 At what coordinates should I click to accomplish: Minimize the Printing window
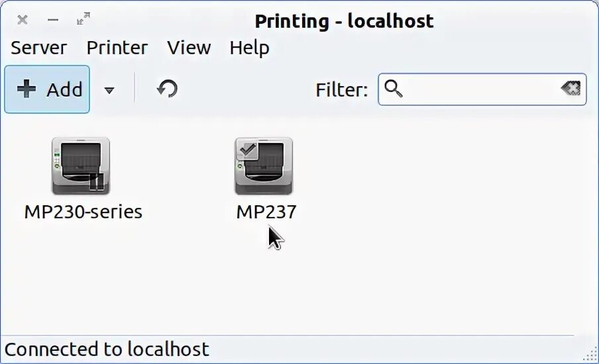[x=53, y=19]
